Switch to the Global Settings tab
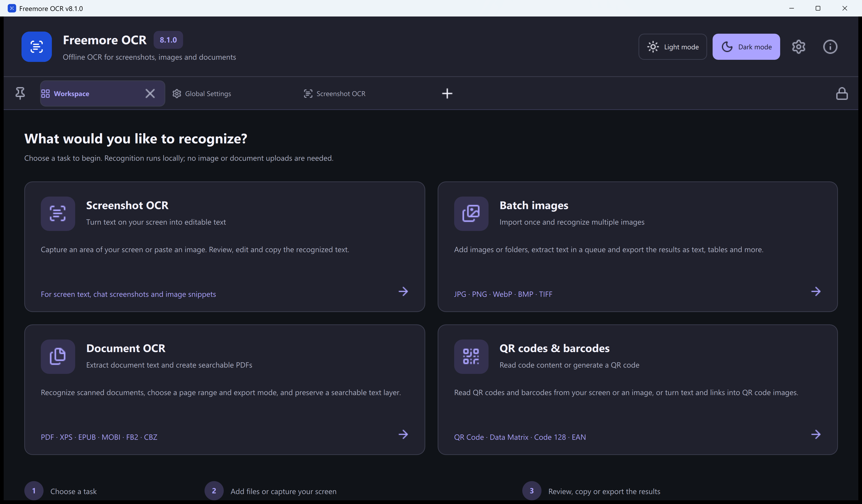 202,94
